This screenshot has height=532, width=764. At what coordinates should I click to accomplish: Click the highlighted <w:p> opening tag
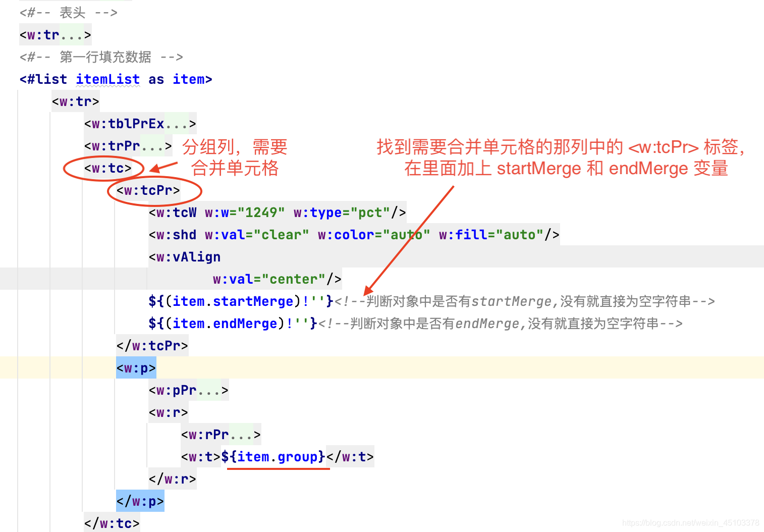click(x=135, y=367)
